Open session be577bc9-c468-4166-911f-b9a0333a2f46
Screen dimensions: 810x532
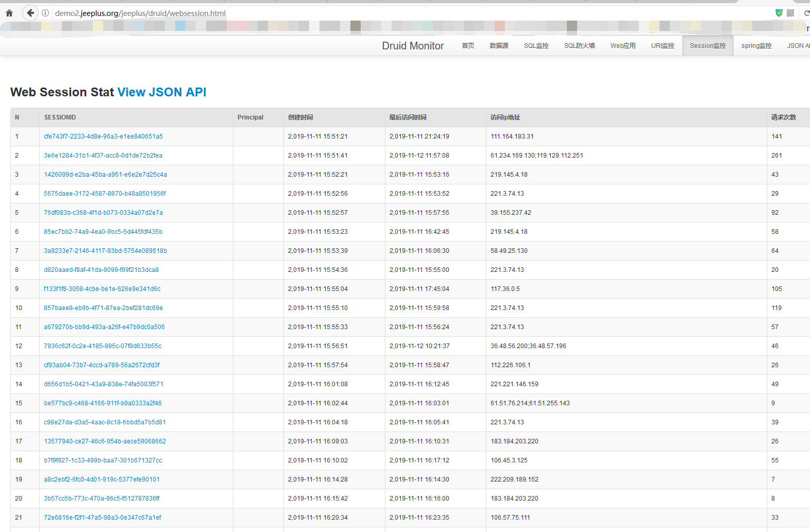(103, 403)
